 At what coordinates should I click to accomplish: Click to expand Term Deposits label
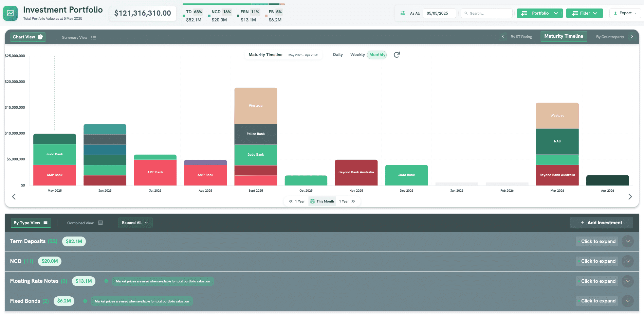pyautogui.click(x=597, y=241)
